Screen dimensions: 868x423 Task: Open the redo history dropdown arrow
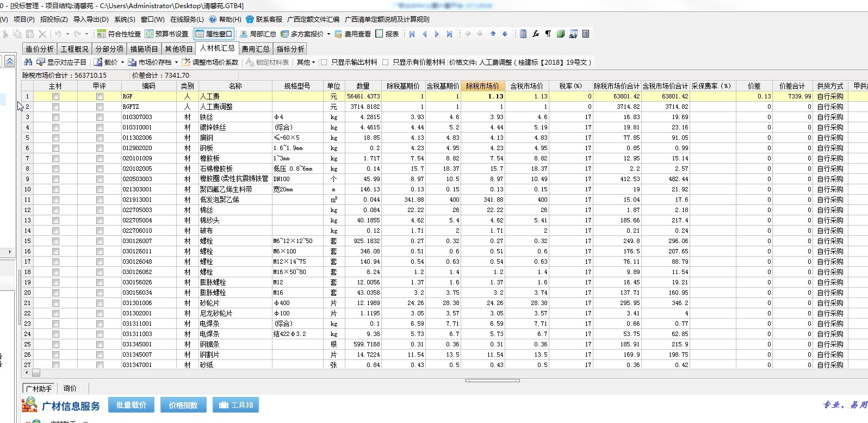tap(86, 34)
